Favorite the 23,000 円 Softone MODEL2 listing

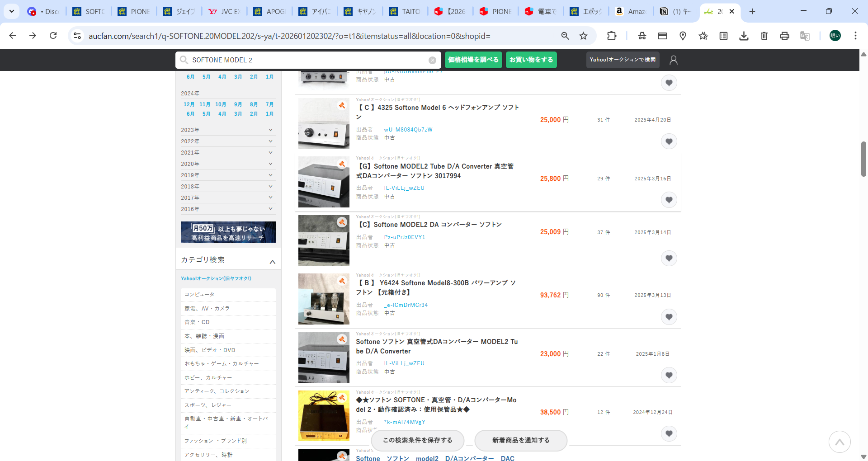coord(669,375)
